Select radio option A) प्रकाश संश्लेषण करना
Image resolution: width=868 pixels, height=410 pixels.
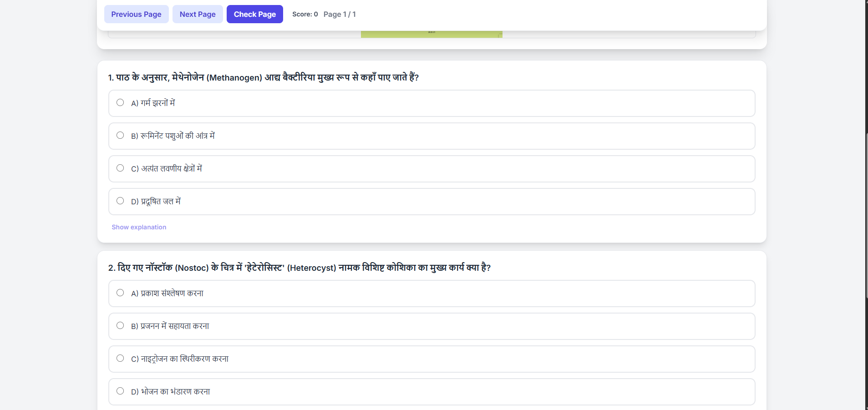(120, 293)
